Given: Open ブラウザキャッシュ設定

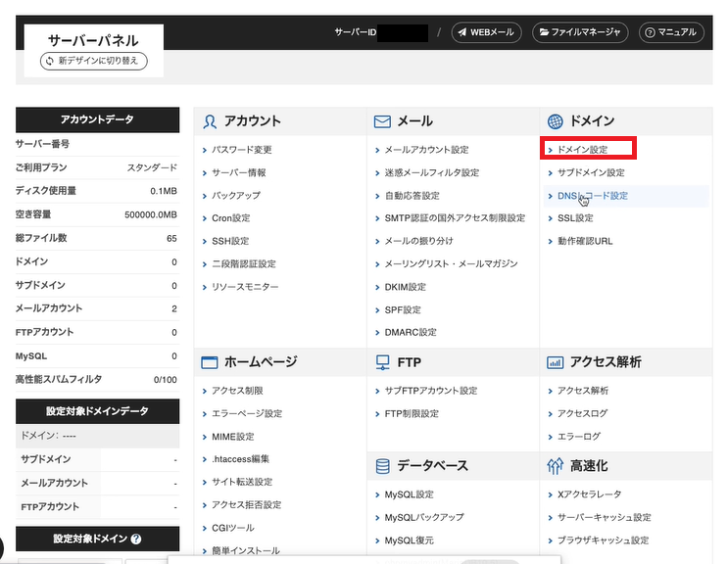Looking at the screenshot, I should coord(604,540).
